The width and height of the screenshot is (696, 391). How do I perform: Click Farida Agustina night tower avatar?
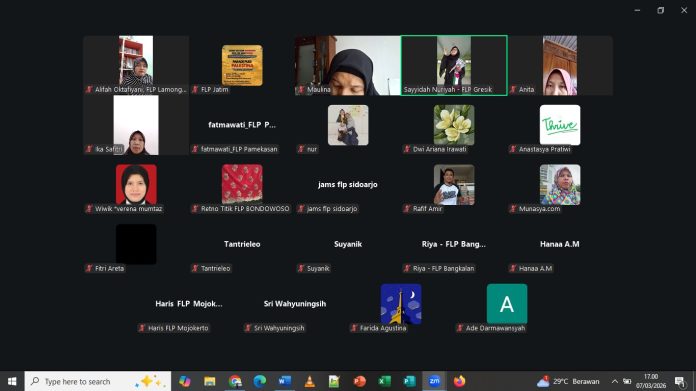click(x=401, y=304)
